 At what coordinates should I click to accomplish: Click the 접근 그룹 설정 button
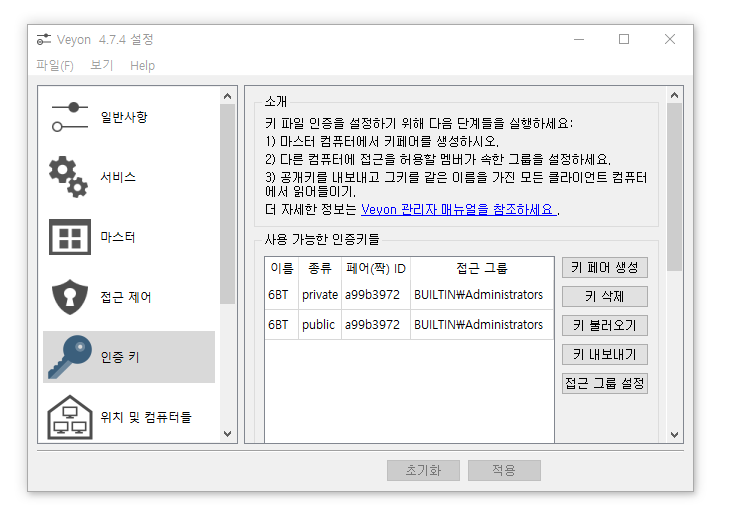click(605, 383)
